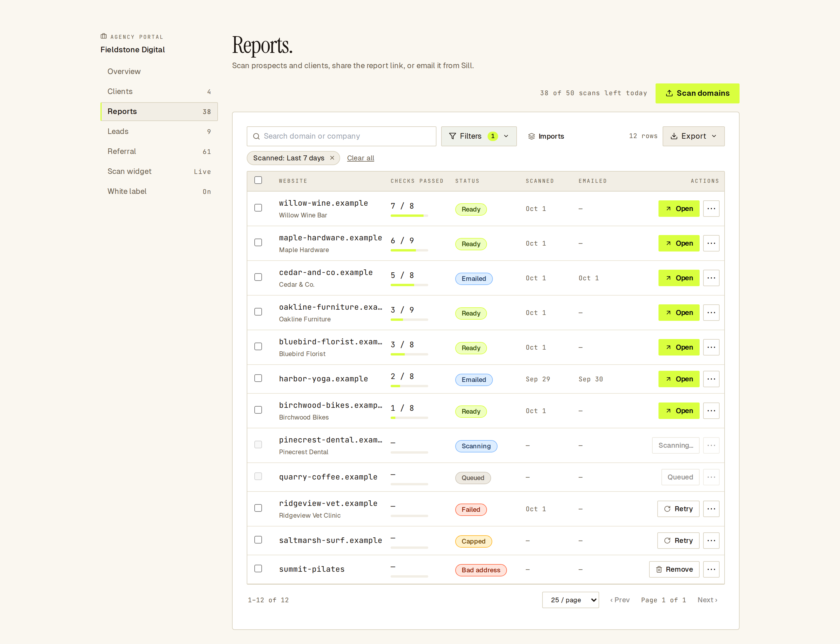Toggle the select-all checkbox in table header
840x644 pixels.
pos(258,180)
